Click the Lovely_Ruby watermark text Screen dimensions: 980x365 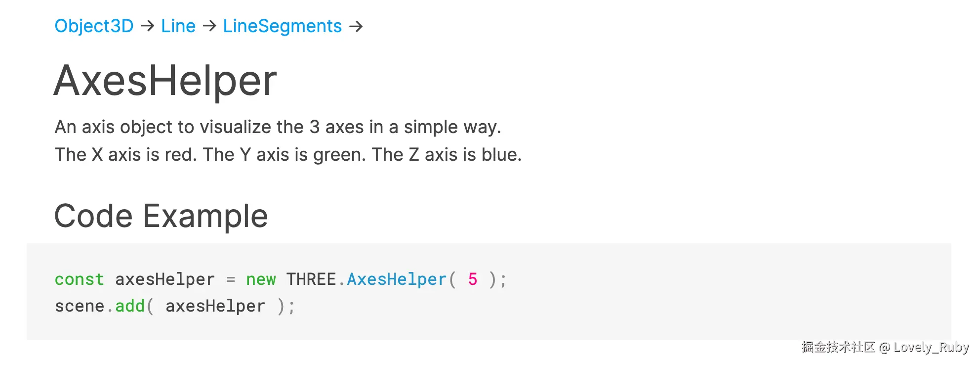pos(931,347)
